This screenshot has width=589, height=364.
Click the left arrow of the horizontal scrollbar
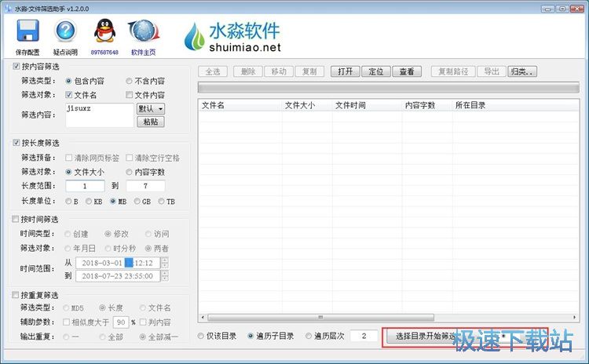point(203,318)
